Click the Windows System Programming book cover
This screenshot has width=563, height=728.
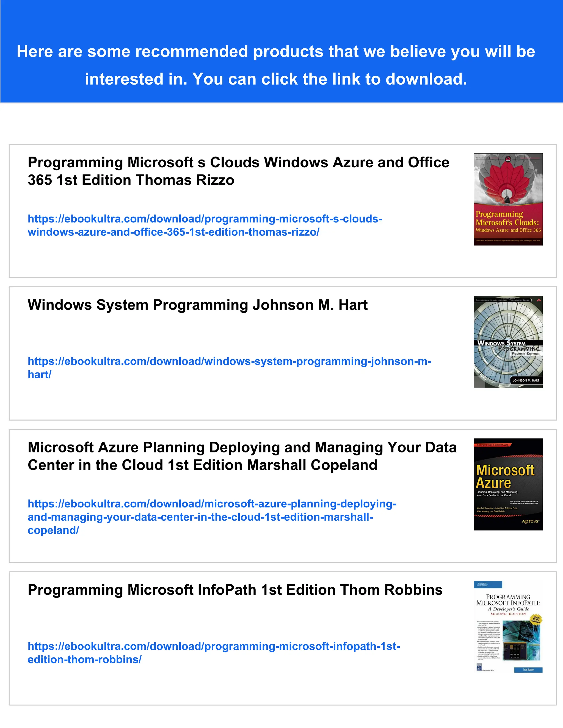click(x=508, y=342)
